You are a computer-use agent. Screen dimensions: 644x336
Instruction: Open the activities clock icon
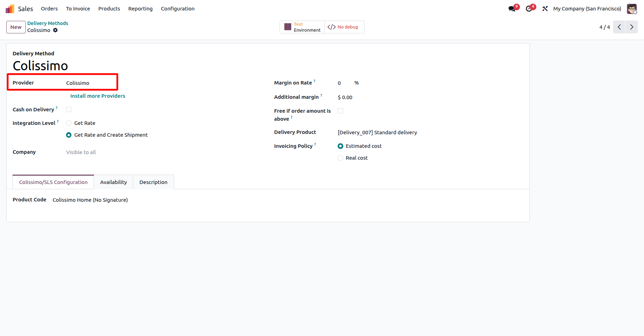click(529, 9)
